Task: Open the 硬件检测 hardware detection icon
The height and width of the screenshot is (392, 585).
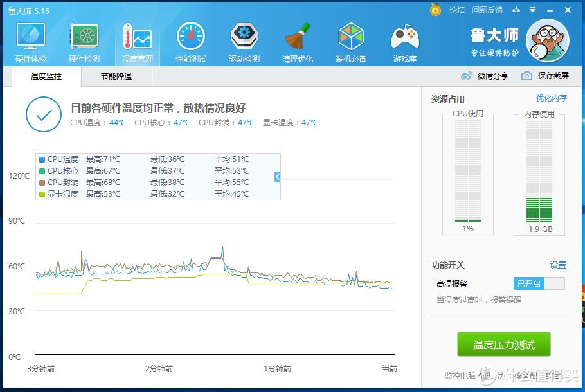Action: tap(84, 36)
